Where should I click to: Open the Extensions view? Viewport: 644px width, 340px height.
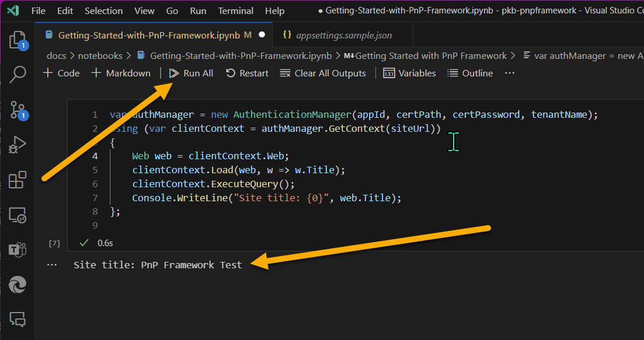coord(17,180)
